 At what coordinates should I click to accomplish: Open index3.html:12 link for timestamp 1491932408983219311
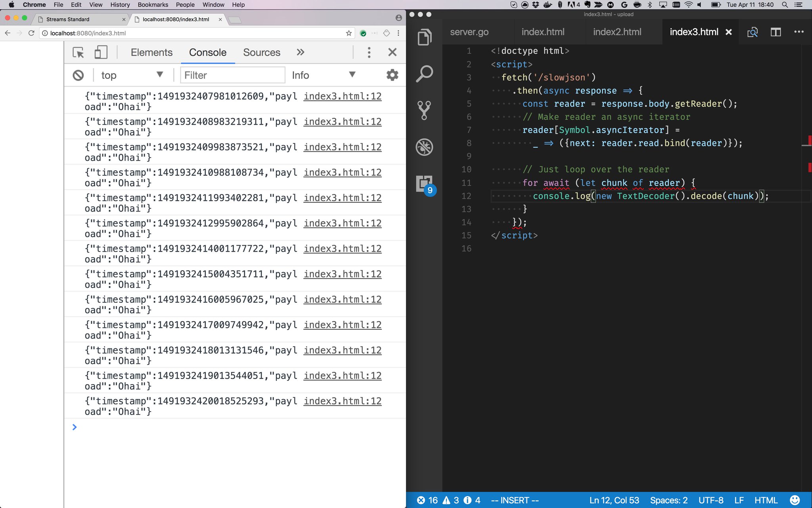click(x=343, y=121)
